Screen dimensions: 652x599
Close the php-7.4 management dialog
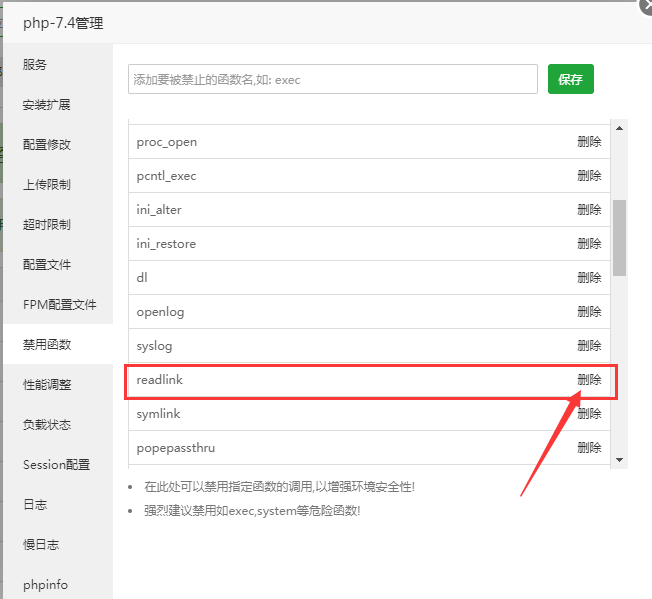[645, 5]
